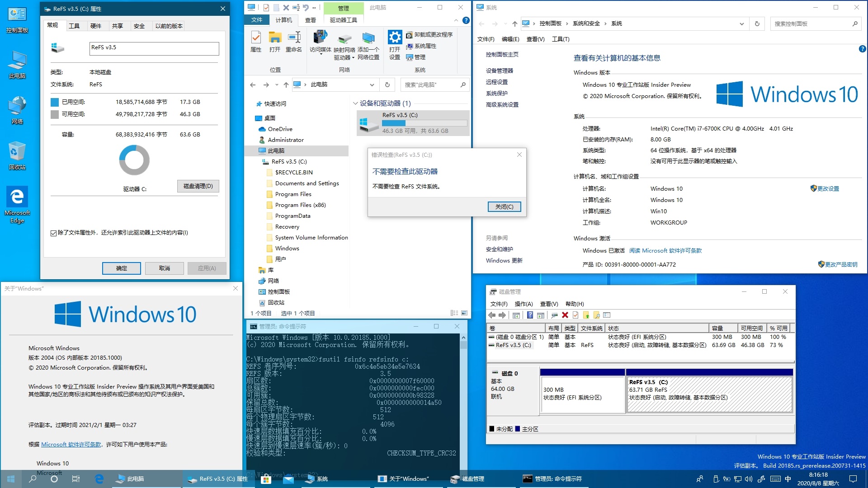
Task: Click the back arrow in 磁盘管理 toolbar
Action: tap(492, 315)
